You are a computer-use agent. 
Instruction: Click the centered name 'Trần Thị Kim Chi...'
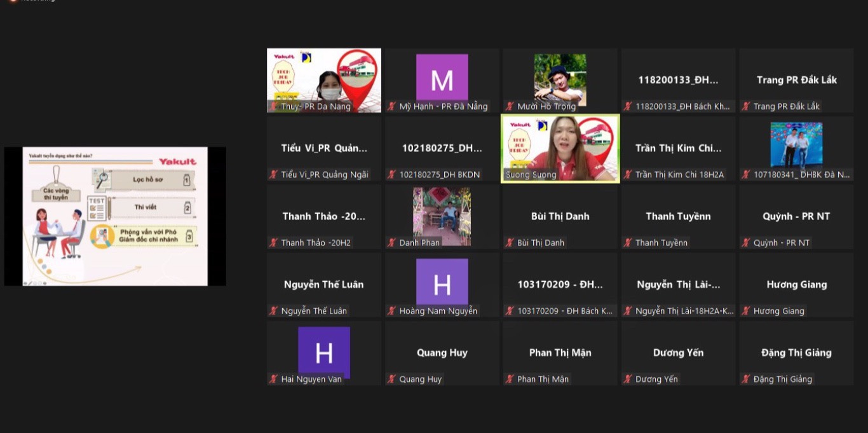click(x=679, y=148)
